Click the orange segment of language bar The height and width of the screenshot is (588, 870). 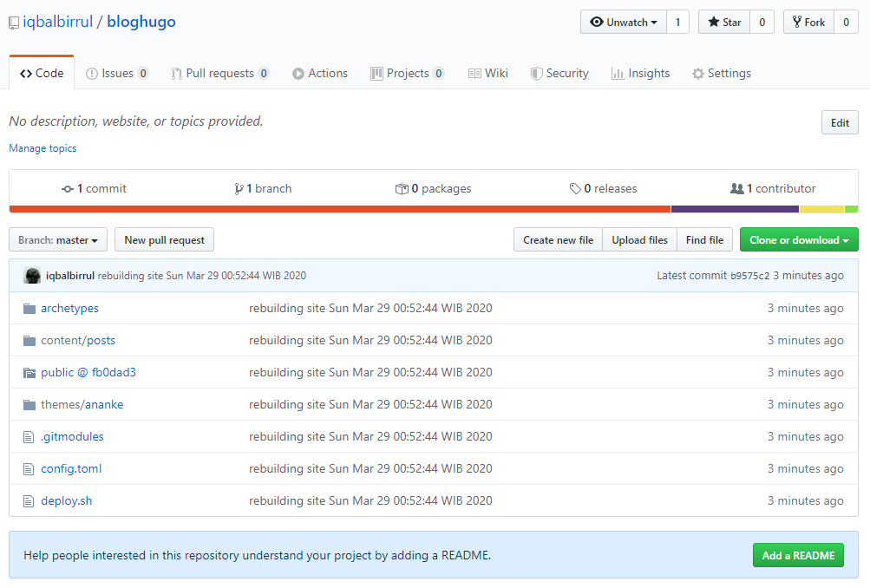(338, 209)
